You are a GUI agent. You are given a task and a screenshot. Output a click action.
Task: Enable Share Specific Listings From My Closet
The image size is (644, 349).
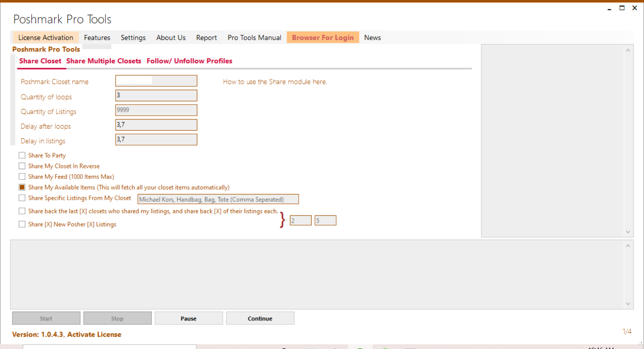(22, 198)
